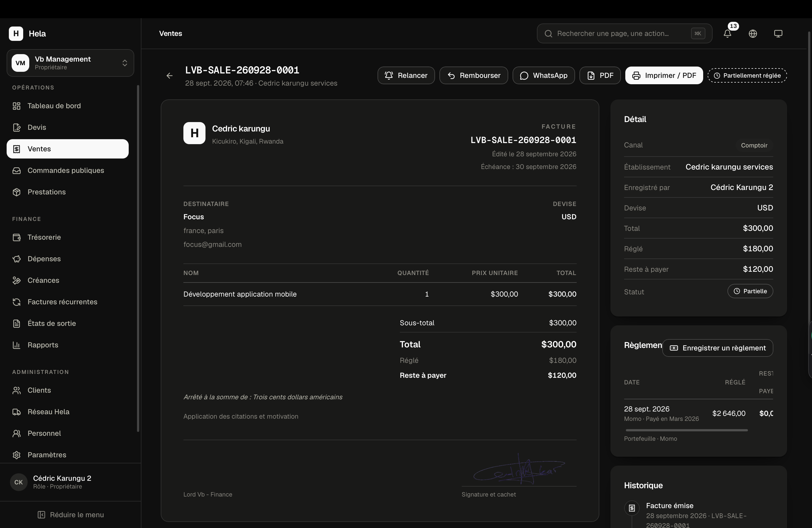Open the Cédric Karungu 2 user profile
This screenshot has width=812, height=528.
click(70, 482)
